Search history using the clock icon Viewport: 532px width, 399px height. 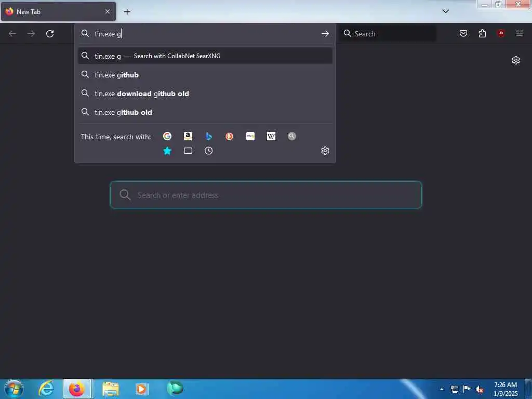(209, 151)
